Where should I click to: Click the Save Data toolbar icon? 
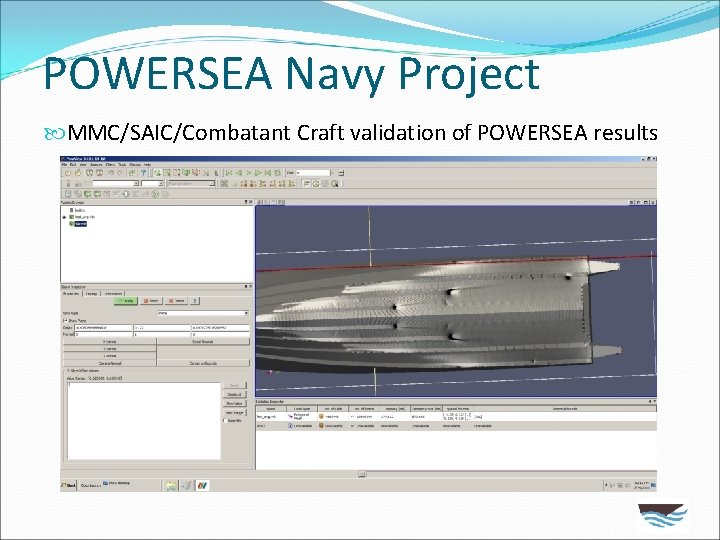coord(78,173)
